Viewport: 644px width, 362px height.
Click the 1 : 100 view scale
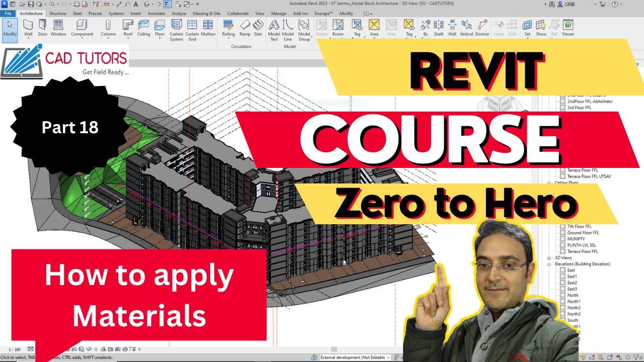tap(15, 349)
